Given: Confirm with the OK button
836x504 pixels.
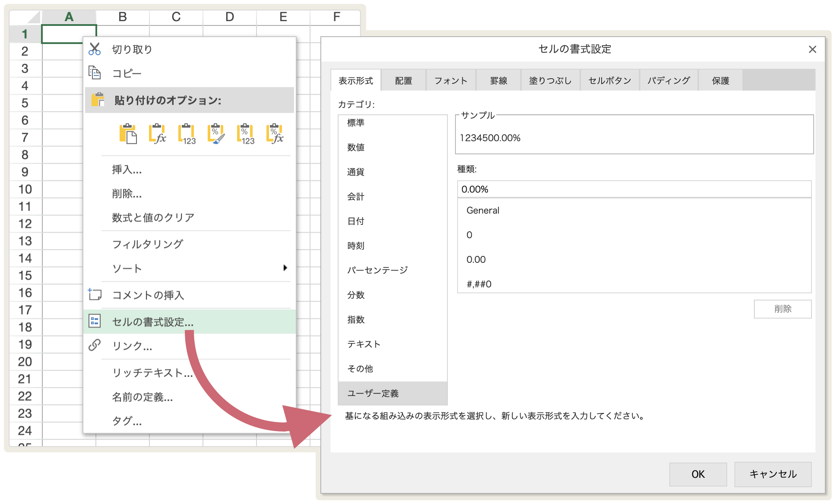Looking at the screenshot, I should [x=698, y=474].
